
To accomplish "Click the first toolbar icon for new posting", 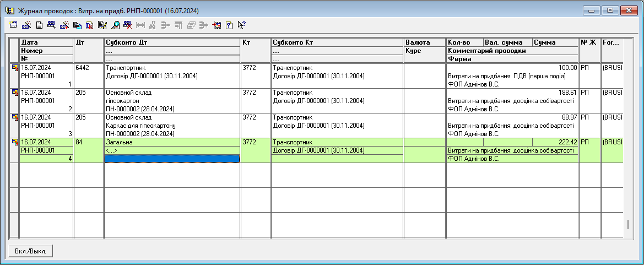I will click(x=14, y=25).
